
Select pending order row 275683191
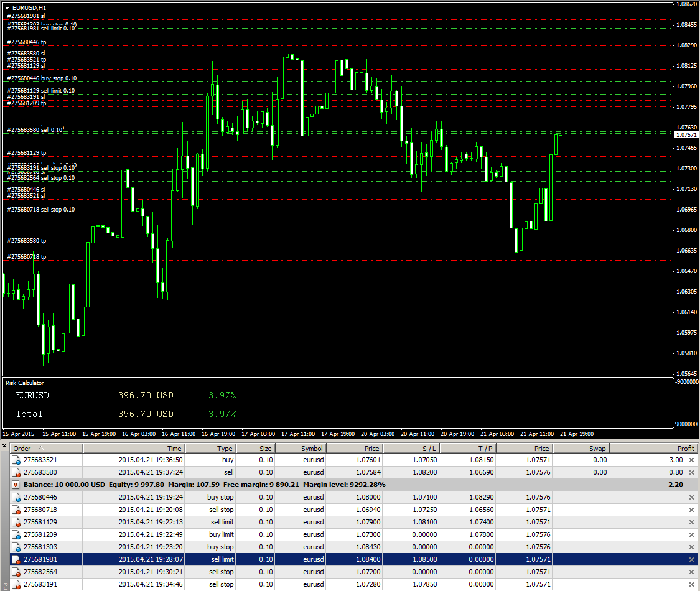tap(354, 584)
